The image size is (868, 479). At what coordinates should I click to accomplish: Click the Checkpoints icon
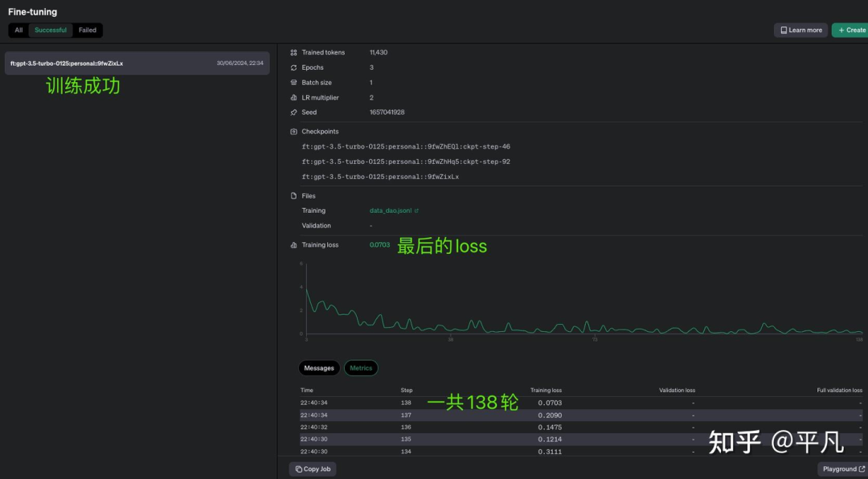tap(293, 131)
